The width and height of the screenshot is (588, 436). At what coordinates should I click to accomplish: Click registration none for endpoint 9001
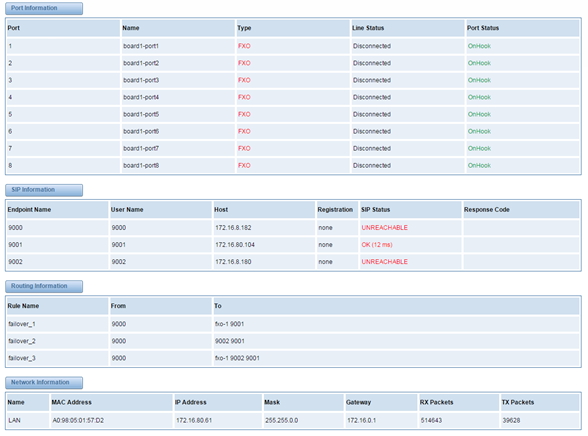(326, 245)
